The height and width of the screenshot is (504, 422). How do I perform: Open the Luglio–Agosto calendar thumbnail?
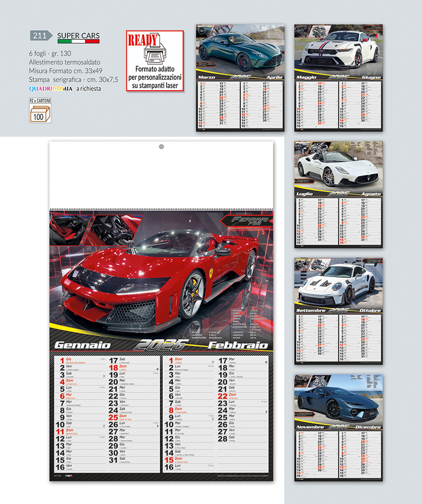(338, 194)
